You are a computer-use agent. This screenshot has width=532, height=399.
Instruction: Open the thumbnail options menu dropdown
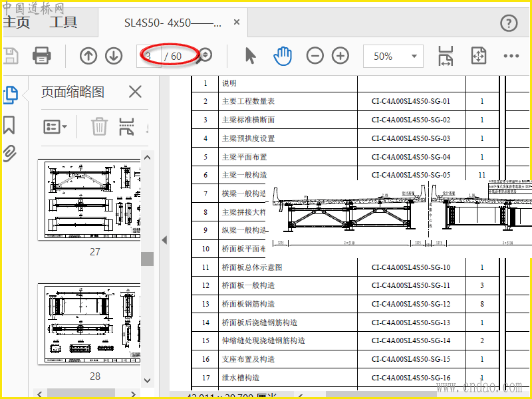coord(55,126)
